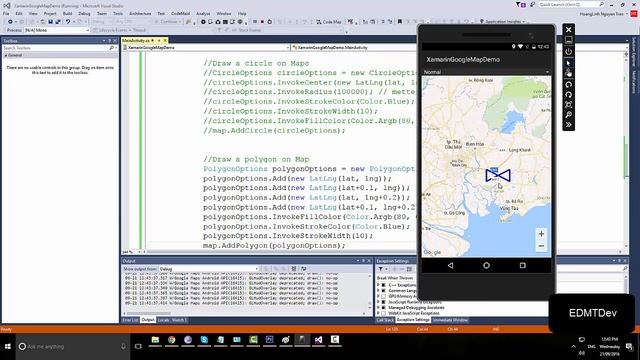The image size is (640, 360).
Task: Open the Normal map type spinner
Action: pos(486,72)
